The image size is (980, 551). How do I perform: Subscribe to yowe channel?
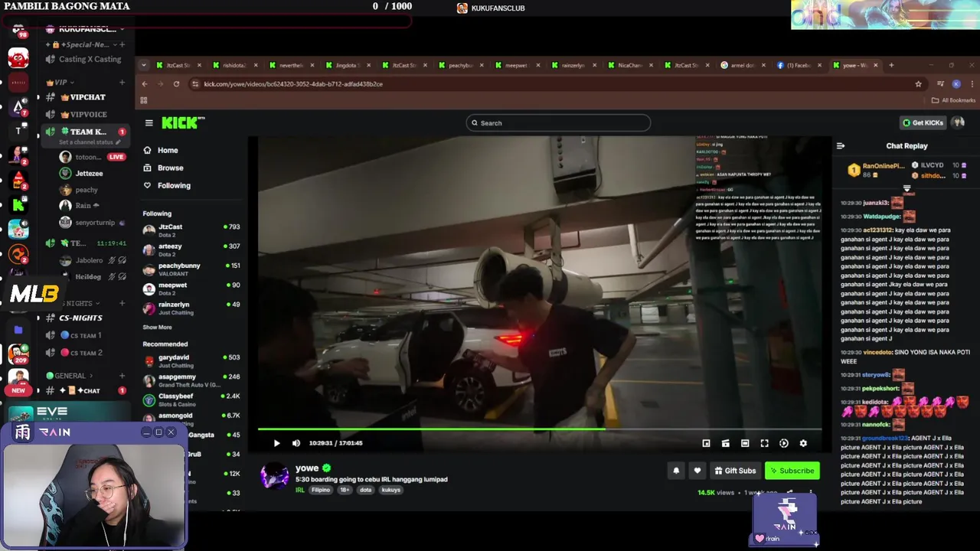pyautogui.click(x=792, y=471)
